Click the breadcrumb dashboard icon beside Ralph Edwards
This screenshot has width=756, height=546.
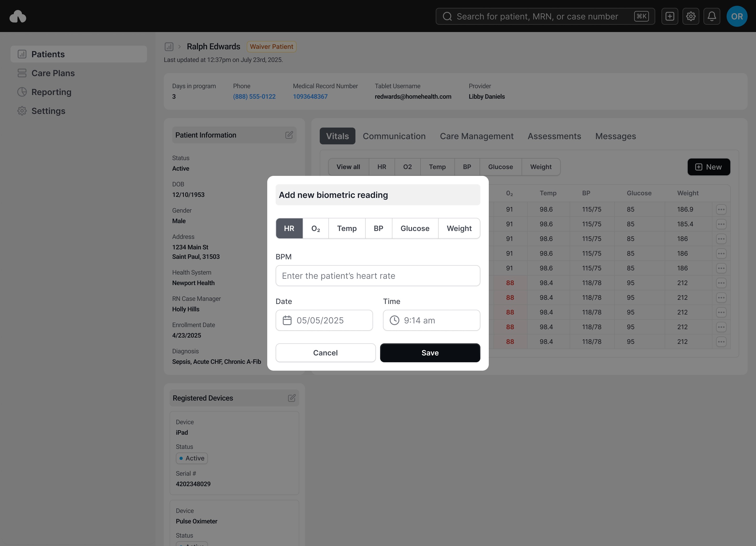pos(169,47)
